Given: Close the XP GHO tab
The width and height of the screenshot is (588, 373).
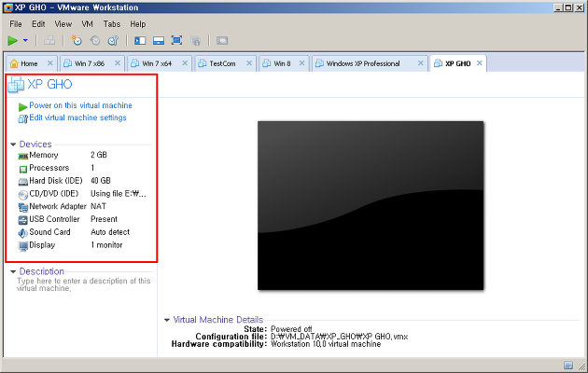Looking at the screenshot, I should click(x=479, y=63).
